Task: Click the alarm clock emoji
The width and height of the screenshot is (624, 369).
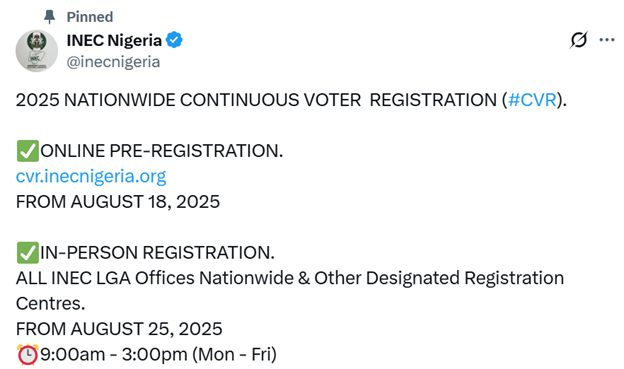Action: (x=27, y=355)
